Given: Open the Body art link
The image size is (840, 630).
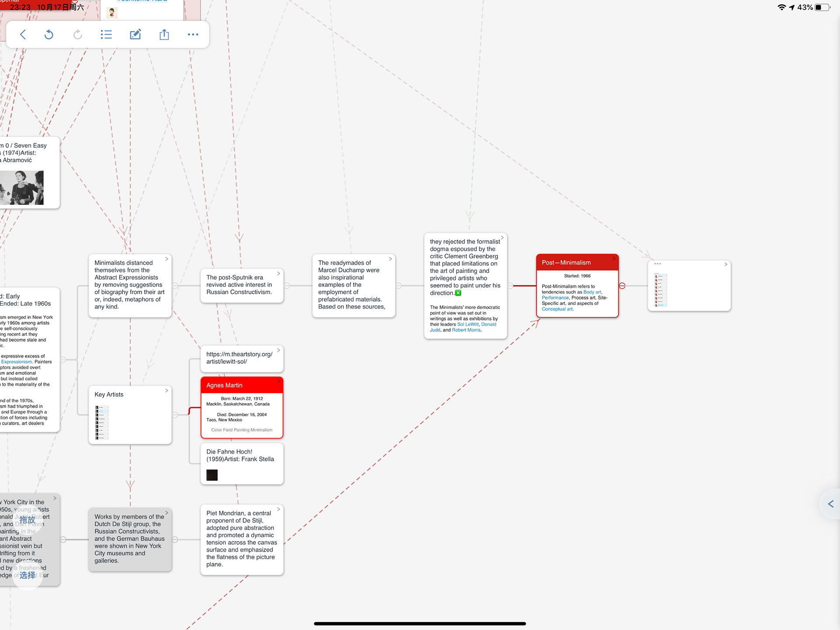Looking at the screenshot, I should coord(592,292).
